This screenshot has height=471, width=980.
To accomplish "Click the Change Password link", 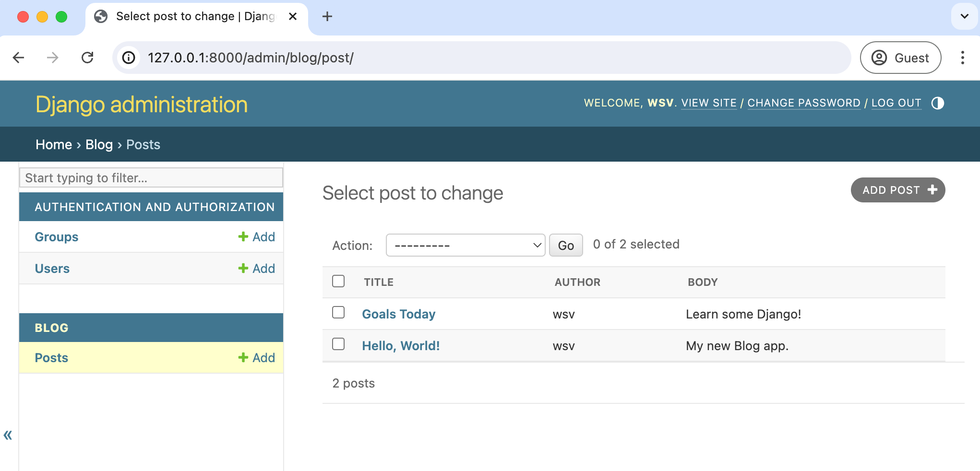I will pos(804,103).
